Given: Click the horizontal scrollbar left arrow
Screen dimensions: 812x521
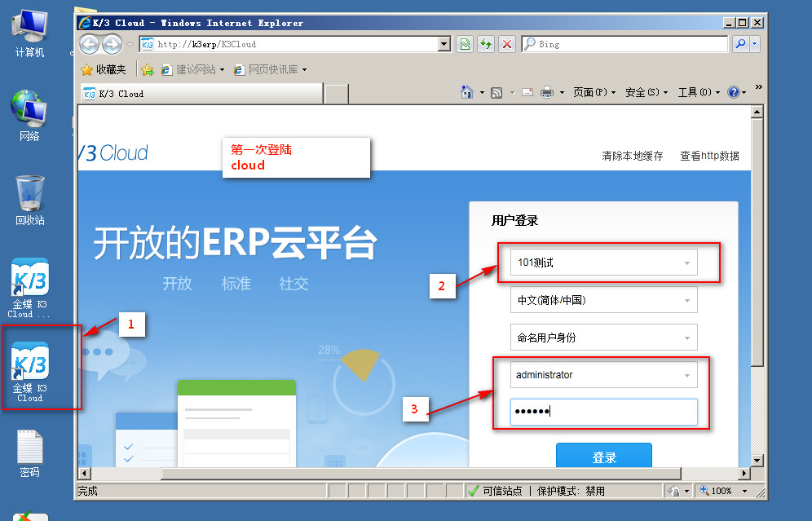Looking at the screenshot, I should click(85, 474).
